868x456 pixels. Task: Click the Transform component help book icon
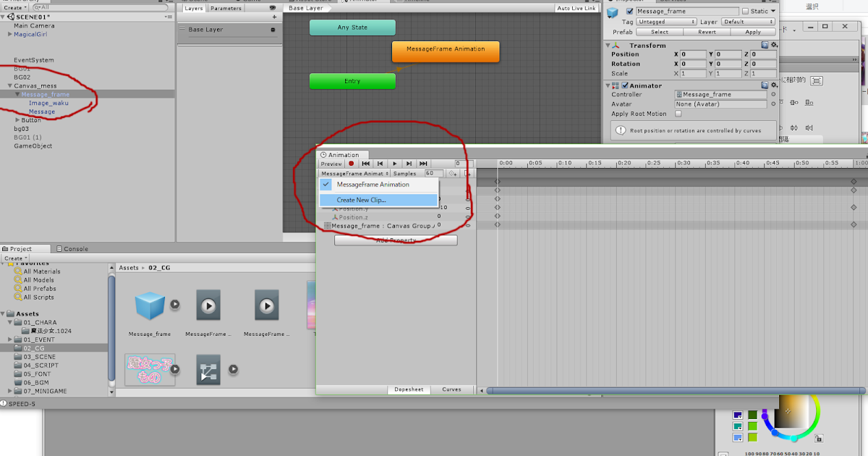(x=765, y=45)
